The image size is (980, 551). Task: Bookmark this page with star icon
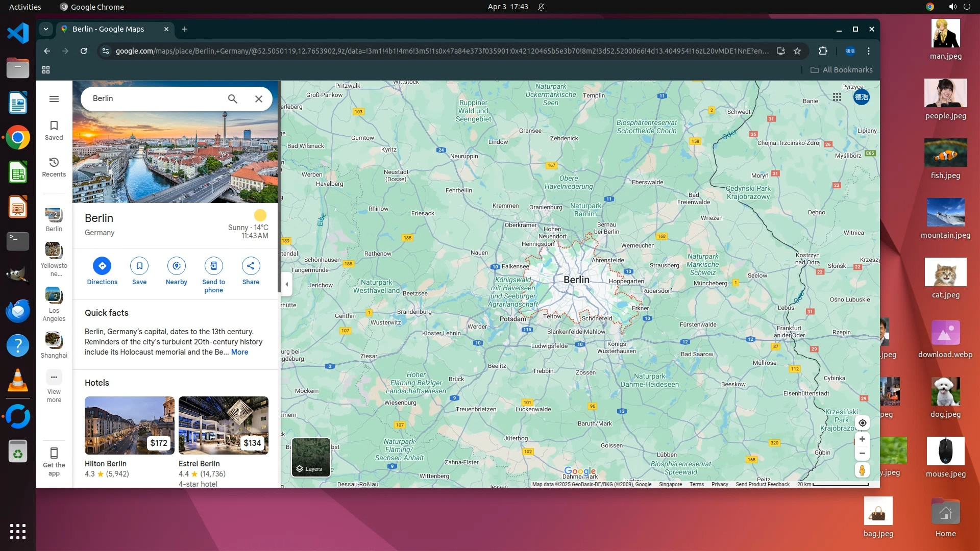point(797,51)
